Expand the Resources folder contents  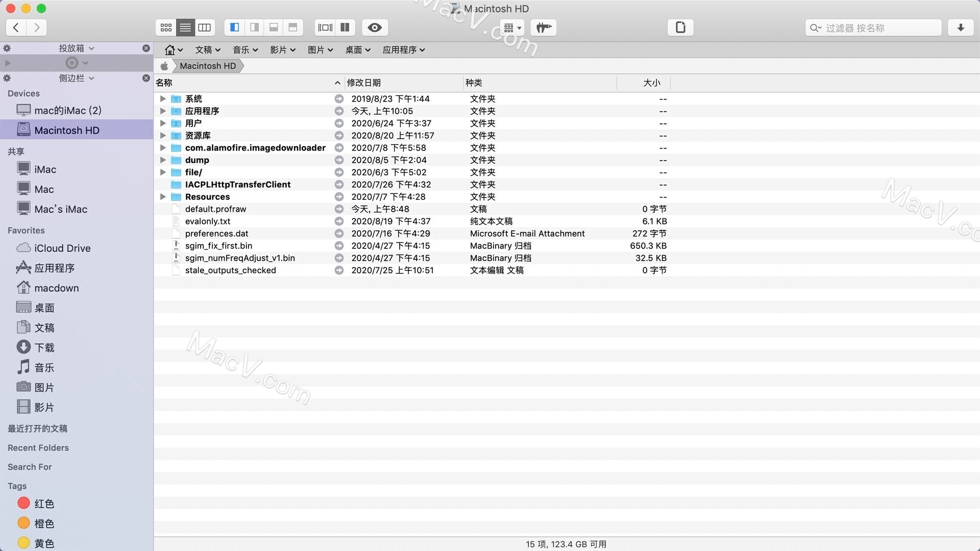pos(162,196)
